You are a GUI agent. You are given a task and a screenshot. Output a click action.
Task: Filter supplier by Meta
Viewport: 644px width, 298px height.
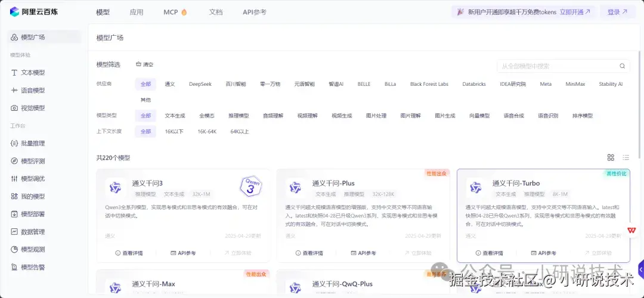click(x=546, y=84)
